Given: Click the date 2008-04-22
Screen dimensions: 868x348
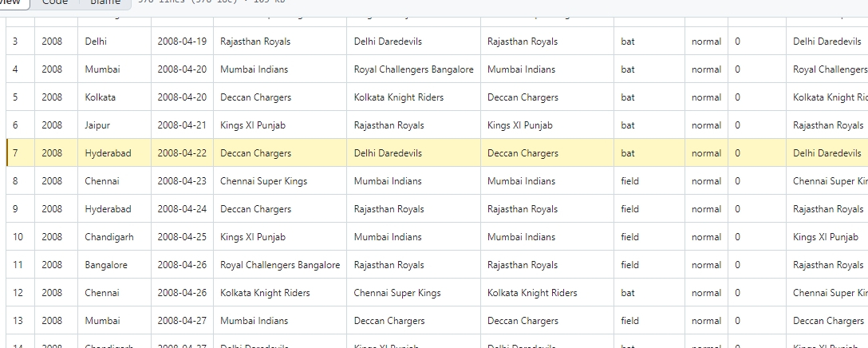Looking at the screenshot, I should tap(182, 153).
